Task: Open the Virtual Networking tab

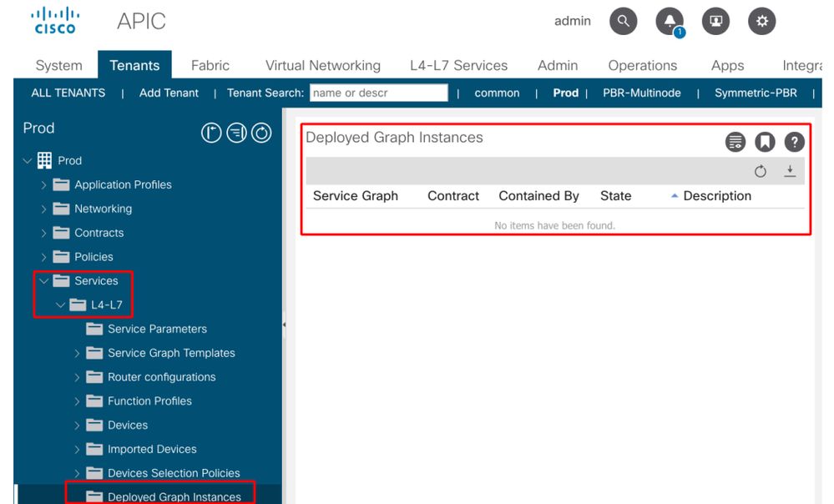Action: [323, 65]
